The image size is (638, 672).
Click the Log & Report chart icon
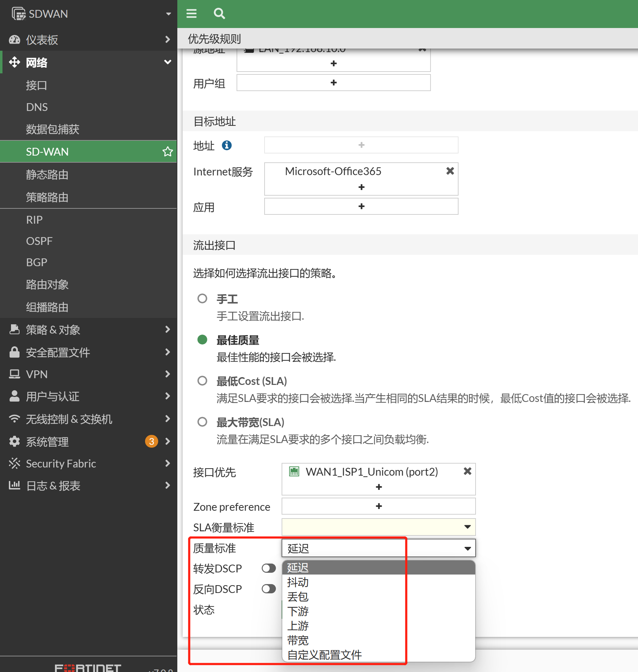[15, 485]
